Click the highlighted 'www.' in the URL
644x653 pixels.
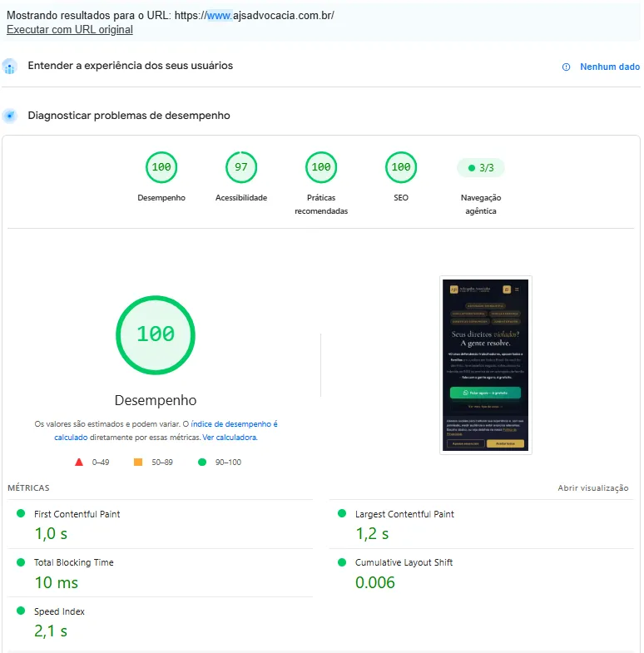[220, 16]
